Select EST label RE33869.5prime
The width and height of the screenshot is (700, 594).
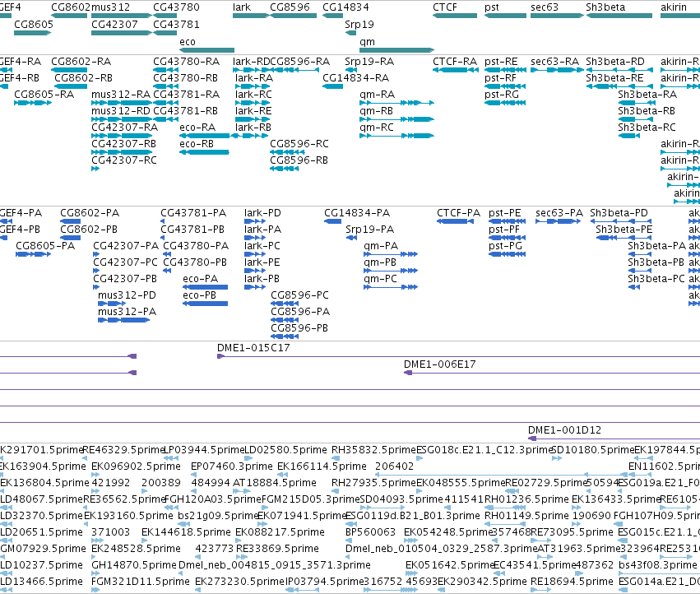click(277, 549)
